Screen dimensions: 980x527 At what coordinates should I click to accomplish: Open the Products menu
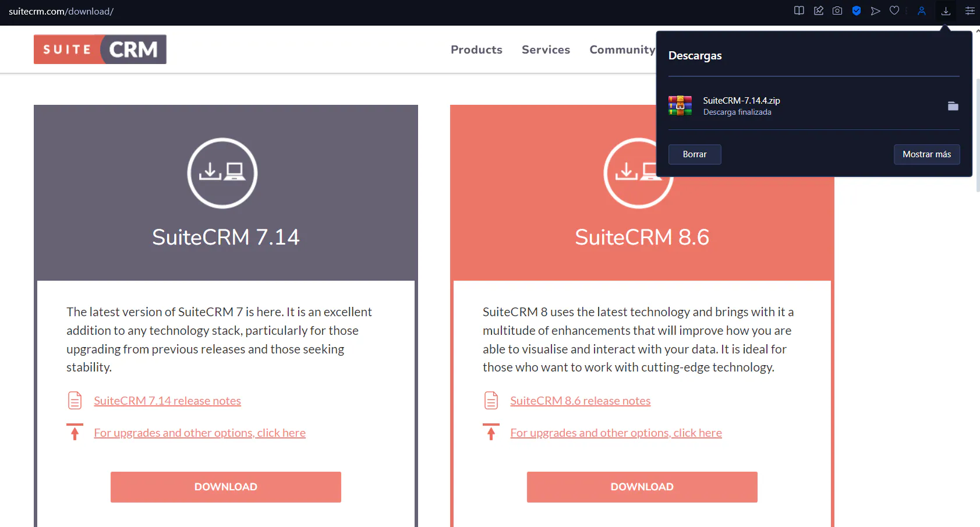click(476, 49)
